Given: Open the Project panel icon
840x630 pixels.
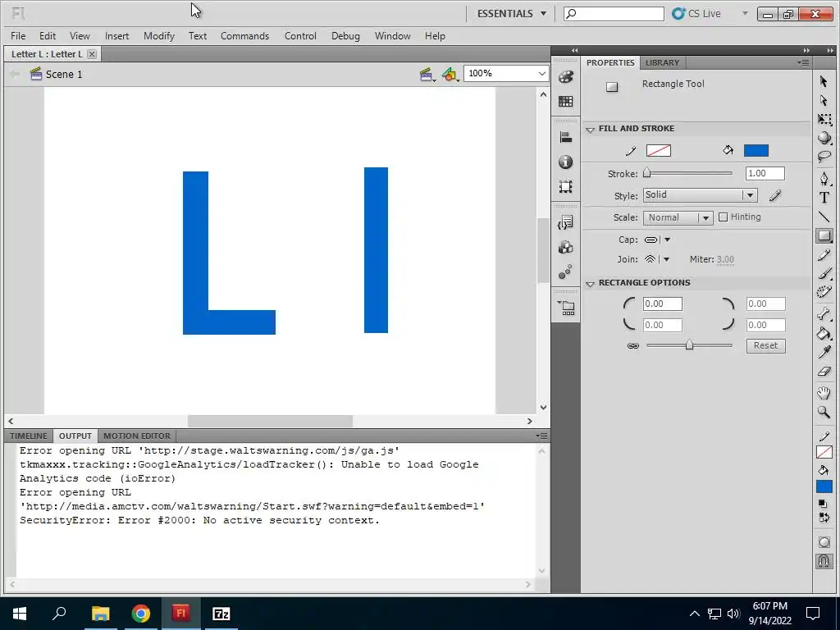Looking at the screenshot, I should click(x=566, y=308).
